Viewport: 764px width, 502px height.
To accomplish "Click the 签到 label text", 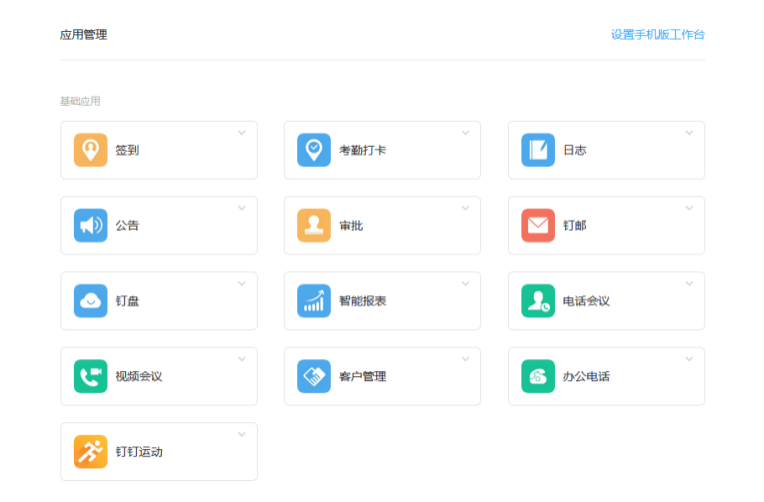I will coord(127,150).
